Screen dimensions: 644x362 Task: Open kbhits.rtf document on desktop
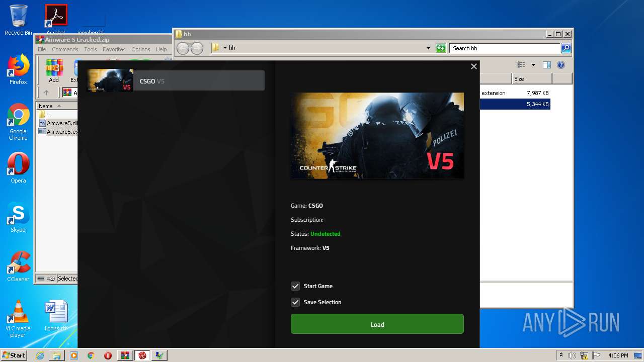coord(56,316)
